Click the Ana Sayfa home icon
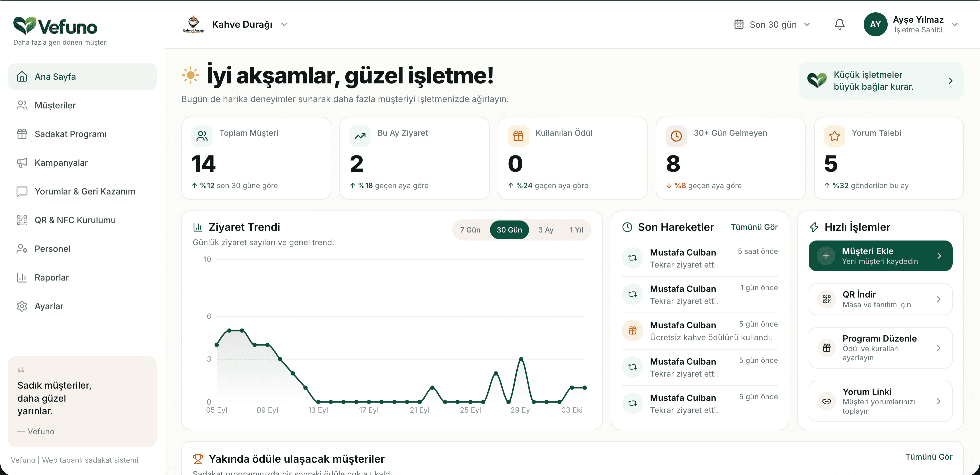This screenshot has height=475, width=980. tap(22, 76)
